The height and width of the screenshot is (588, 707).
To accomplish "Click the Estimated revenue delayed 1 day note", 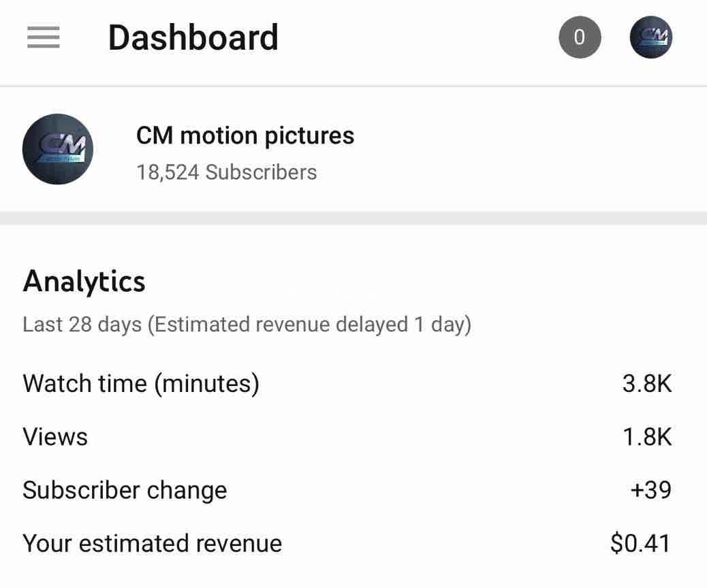I will [310, 325].
